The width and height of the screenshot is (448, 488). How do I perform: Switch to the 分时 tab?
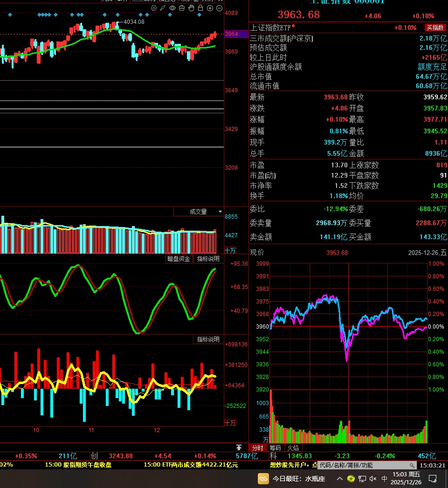tap(257, 448)
